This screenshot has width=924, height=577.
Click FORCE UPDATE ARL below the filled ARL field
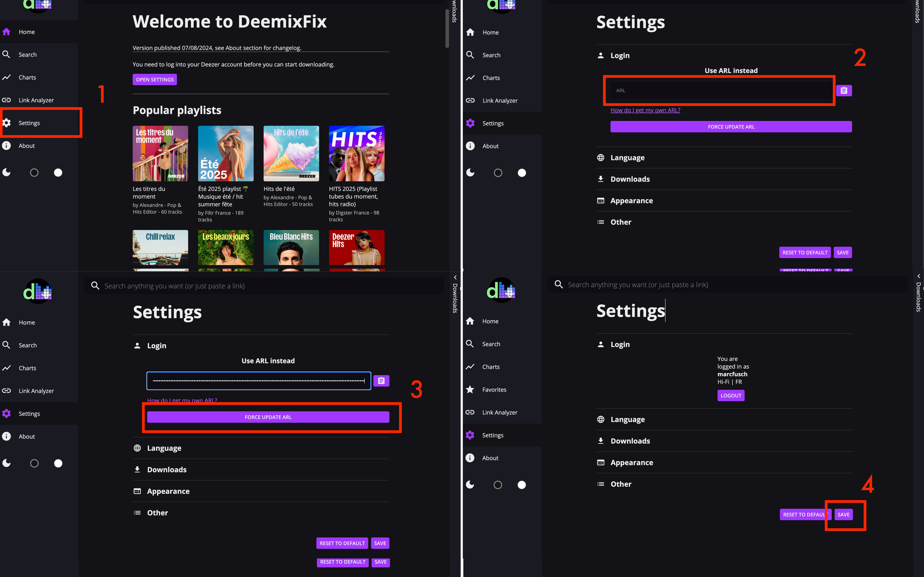(268, 417)
